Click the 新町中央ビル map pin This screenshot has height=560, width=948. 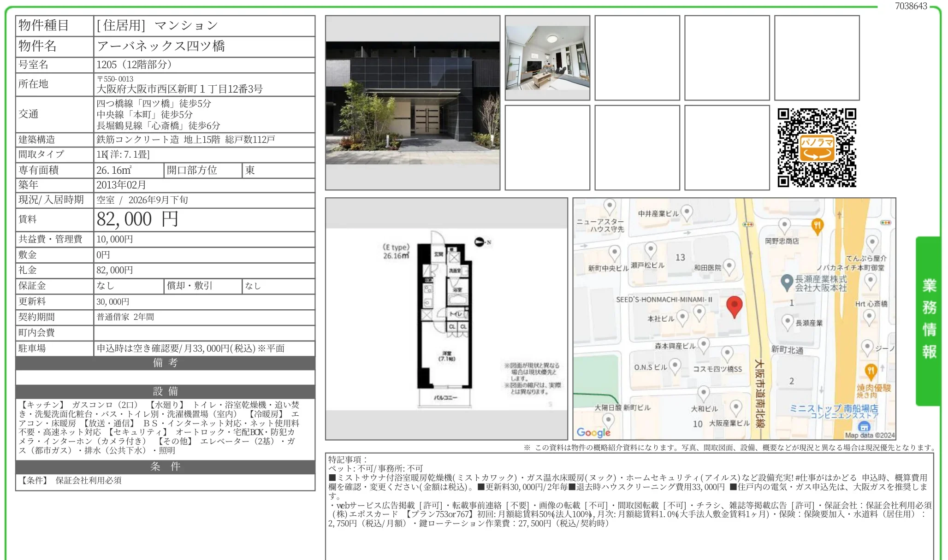coord(614,253)
